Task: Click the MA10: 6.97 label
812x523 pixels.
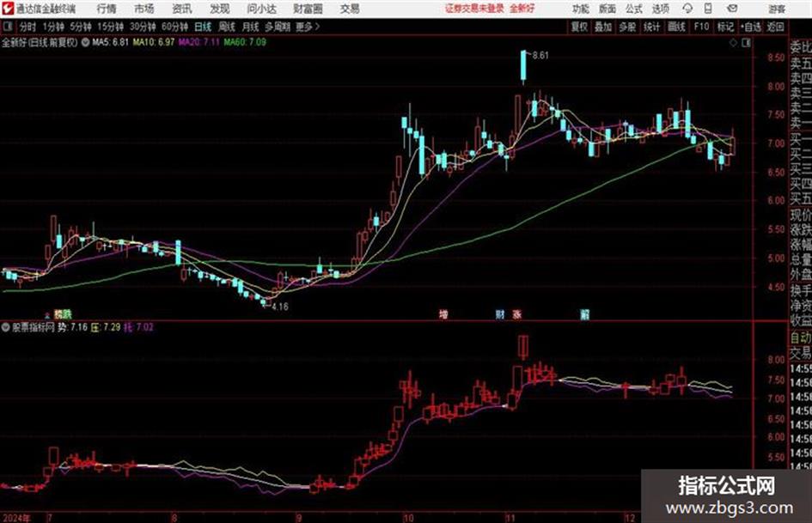Action: [x=154, y=42]
